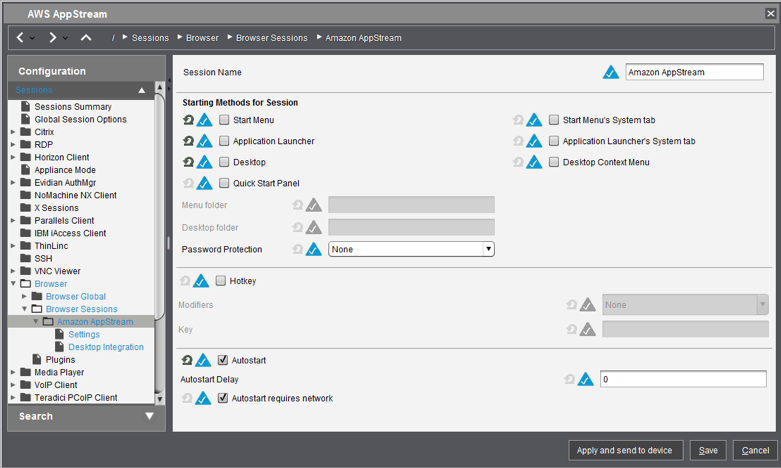Click the grey triangle icon beside Desktop folder
This screenshot has width=781, height=468.
[313, 228]
